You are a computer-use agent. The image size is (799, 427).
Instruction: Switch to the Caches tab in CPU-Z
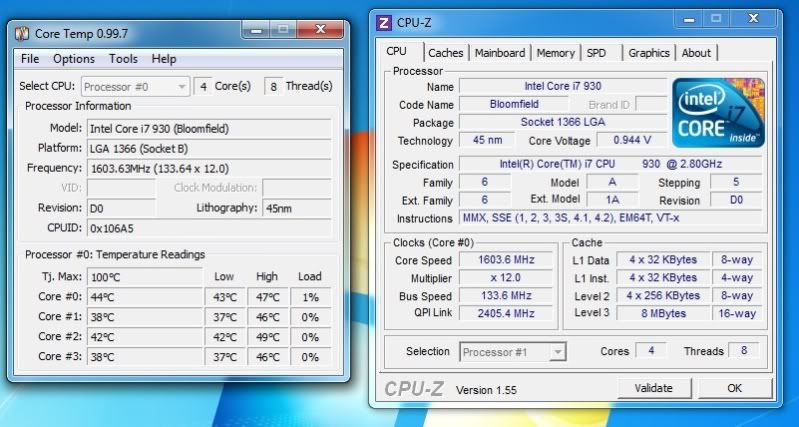coord(446,53)
